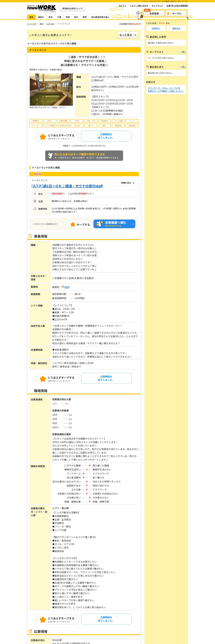Switch to 神奈川 tab

pyautogui.click(x=41, y=17)
